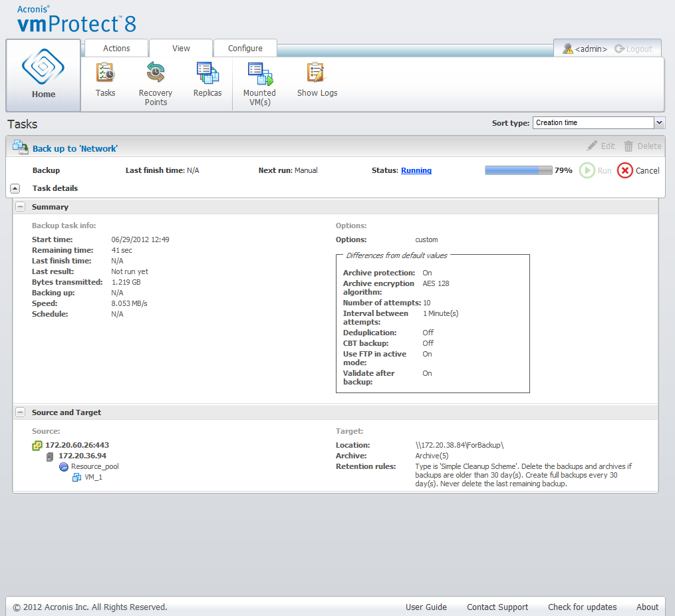The image size is (675, 616).
Task: Select vCenter 172.20.60.26:443 icon
Action: pos(37,446)
